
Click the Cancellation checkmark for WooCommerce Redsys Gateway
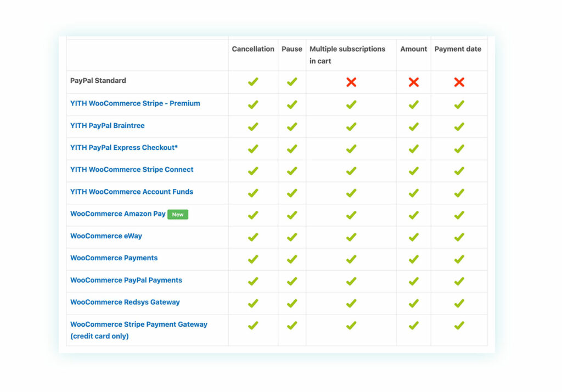[252, 303]
